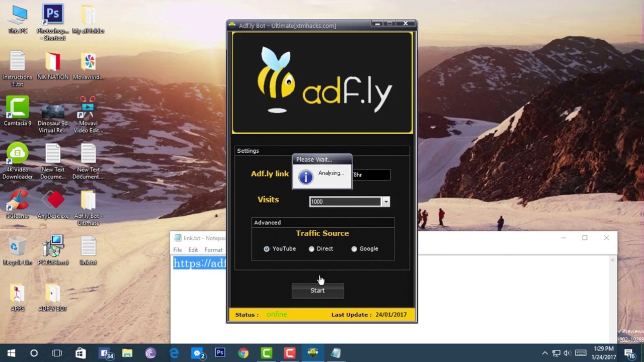The width and height of the screenshot is (644, 362).
Task: Select Direct traffic source
Action: tap(311, 248)
